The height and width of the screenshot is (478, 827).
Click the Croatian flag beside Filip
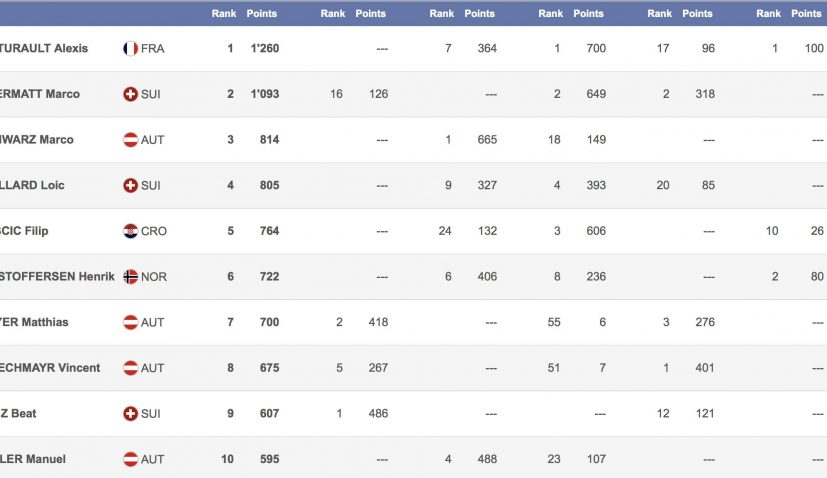click(130, 231)
